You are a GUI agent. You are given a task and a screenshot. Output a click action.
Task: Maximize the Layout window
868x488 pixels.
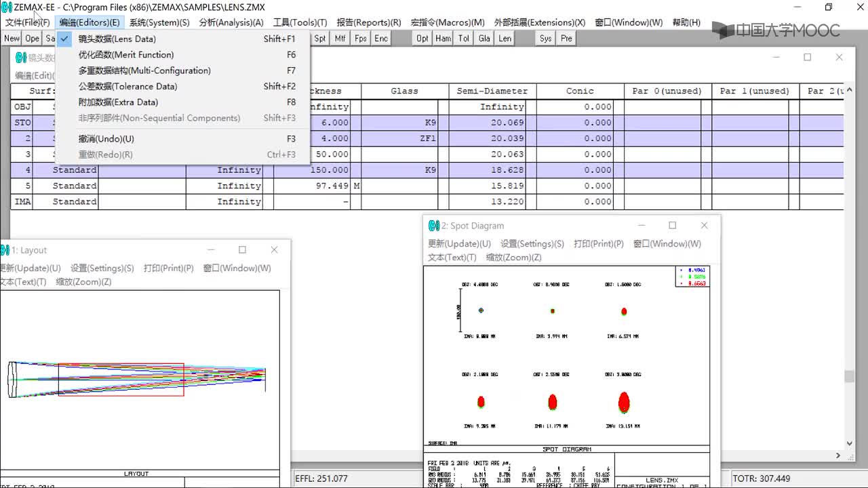pos(242,249)
